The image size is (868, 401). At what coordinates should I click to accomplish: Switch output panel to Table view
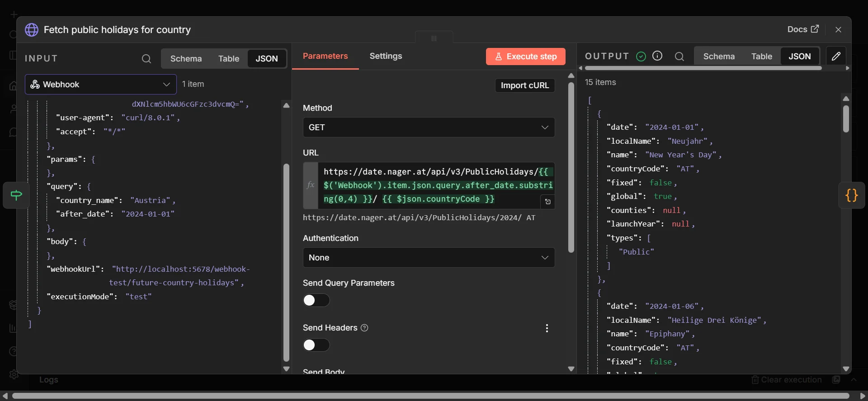pyautogui.click(x=762, y=57)
